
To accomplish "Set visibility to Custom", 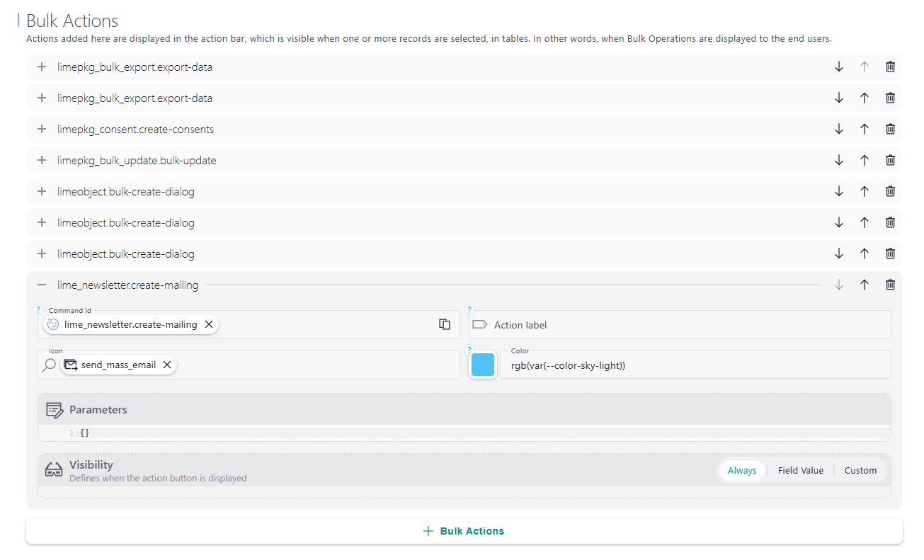I will click(x=860, y=470).
